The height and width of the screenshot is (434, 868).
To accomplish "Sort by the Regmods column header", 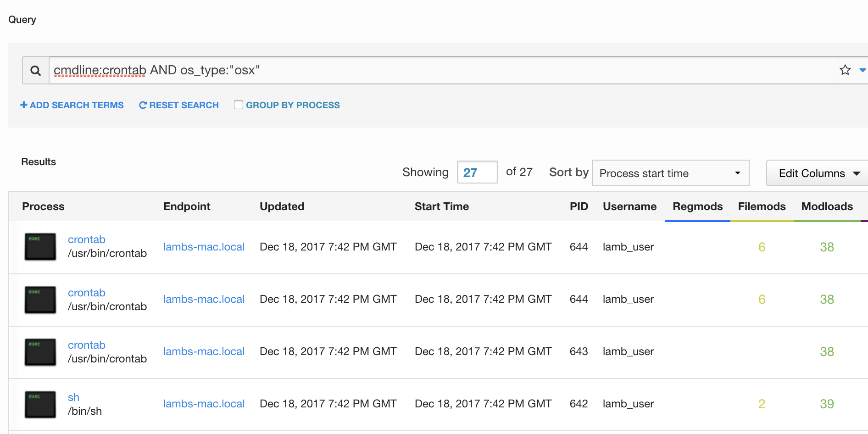I will (x=697, y=206).
